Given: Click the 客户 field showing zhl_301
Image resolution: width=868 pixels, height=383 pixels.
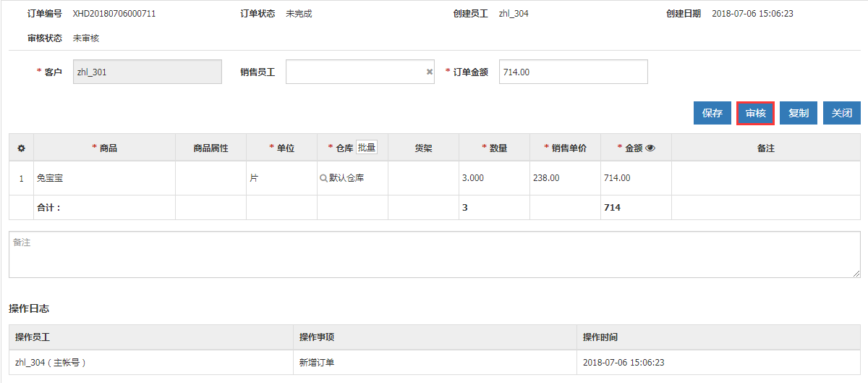Looking at the screenshot, I should (x=148, y=72).
